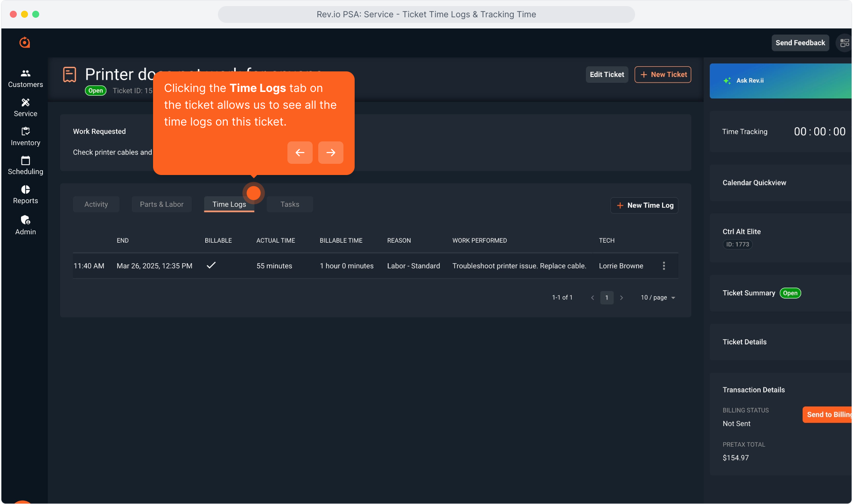The width and height of the screenshot is (853, 504).
Task: Open the three-dot row actions menu
Action: pos(664,266)
